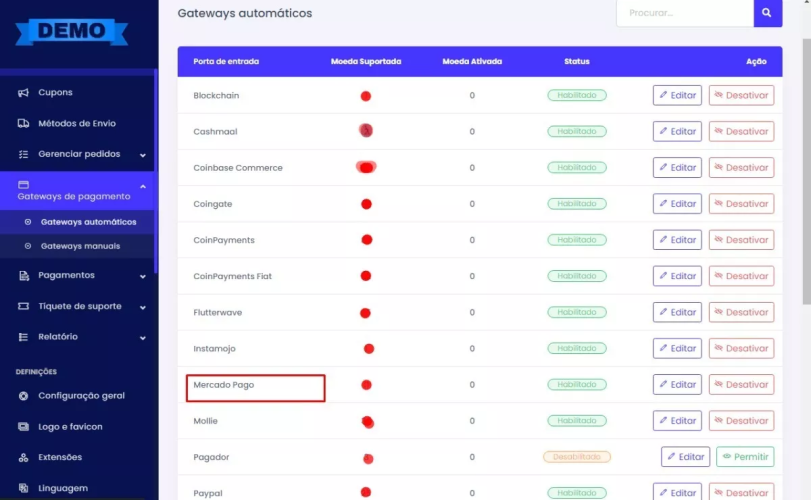Click the Linguagem globe icon
This screenshot has width=811, height=500.
tap(24, 489)
